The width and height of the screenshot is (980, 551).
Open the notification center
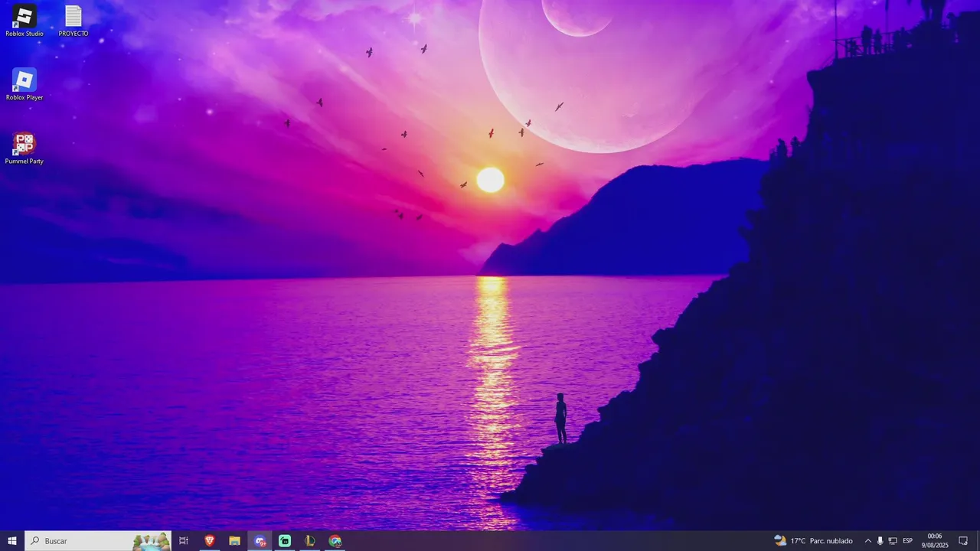pos(963,541)
